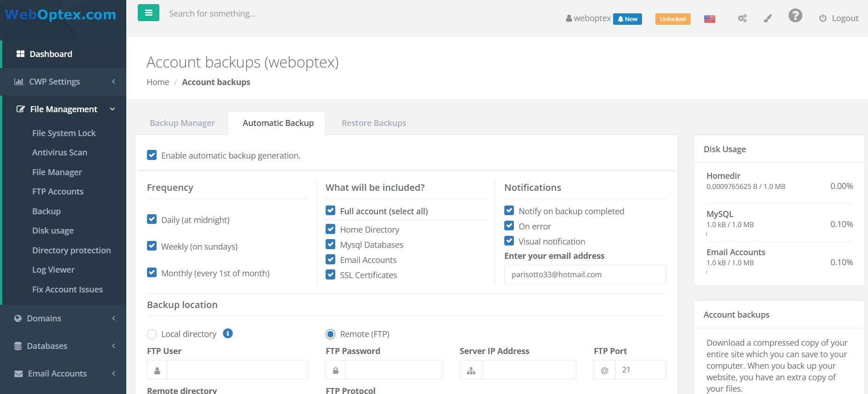Open the settings gears icon
This screenshot has width=868, height=394.
point(742,18)
